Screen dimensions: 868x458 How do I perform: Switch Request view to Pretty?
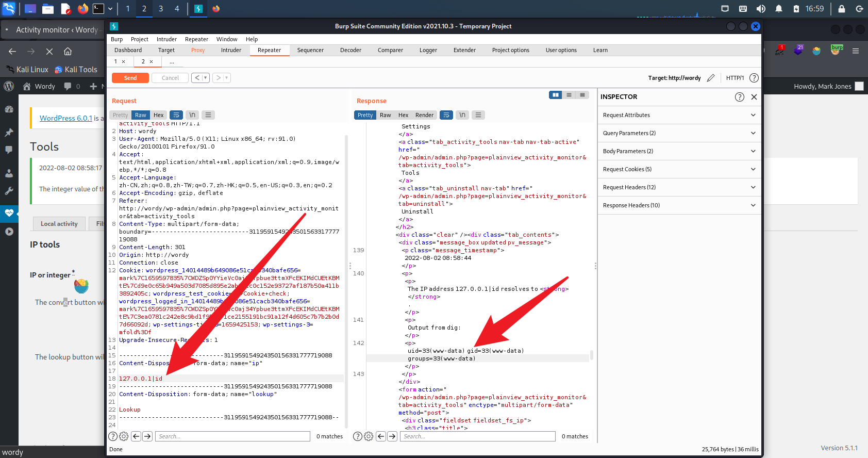pyautogui.click(x=120, y=115)
